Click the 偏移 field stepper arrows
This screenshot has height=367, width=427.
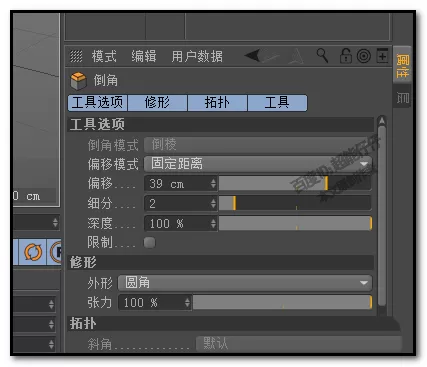tap(213, 184)
